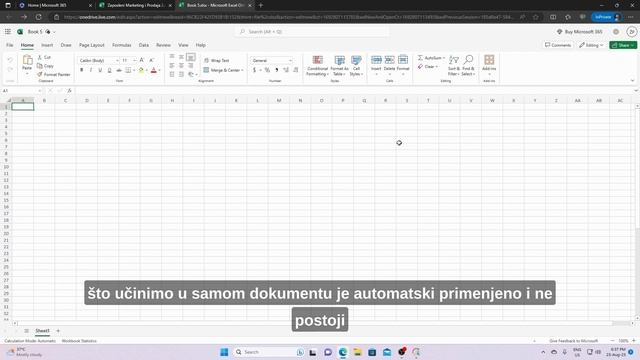Open the Comments pane
640x360 pixels.
click(558, 45)
